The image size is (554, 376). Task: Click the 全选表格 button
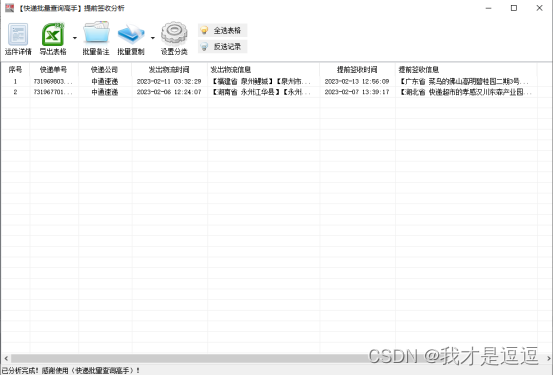pos(222,30)
